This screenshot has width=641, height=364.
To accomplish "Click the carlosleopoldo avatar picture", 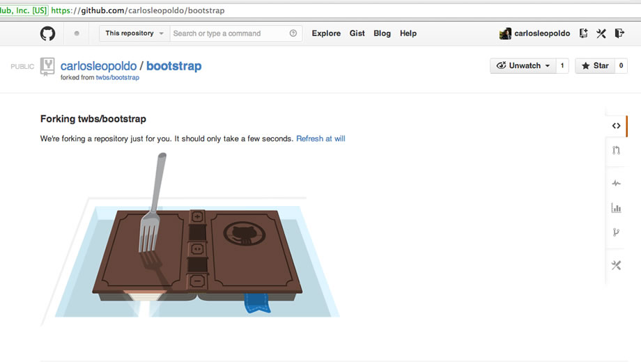I will tap(505, 33).
